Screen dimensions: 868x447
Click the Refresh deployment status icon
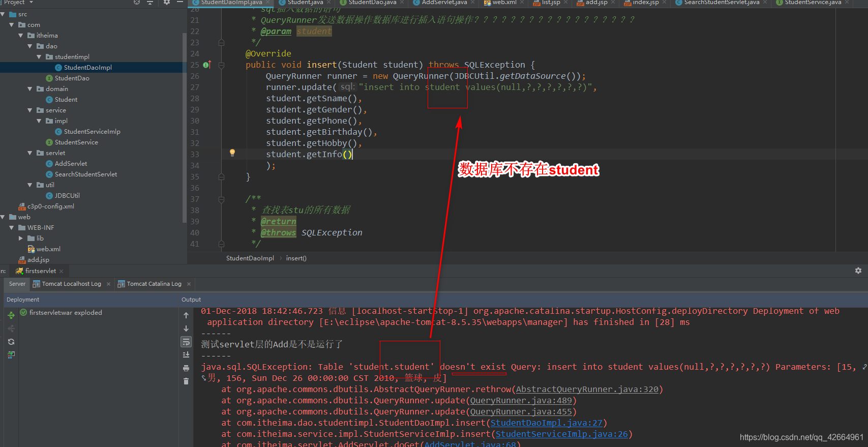(x=11, y=342)
